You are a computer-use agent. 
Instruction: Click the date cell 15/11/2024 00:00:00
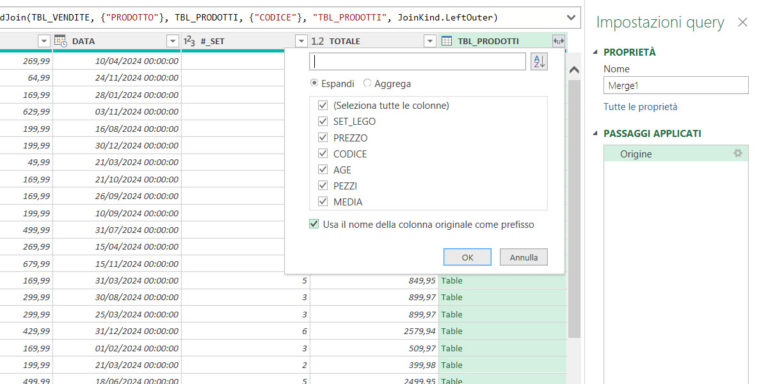[x=117, y=264]
